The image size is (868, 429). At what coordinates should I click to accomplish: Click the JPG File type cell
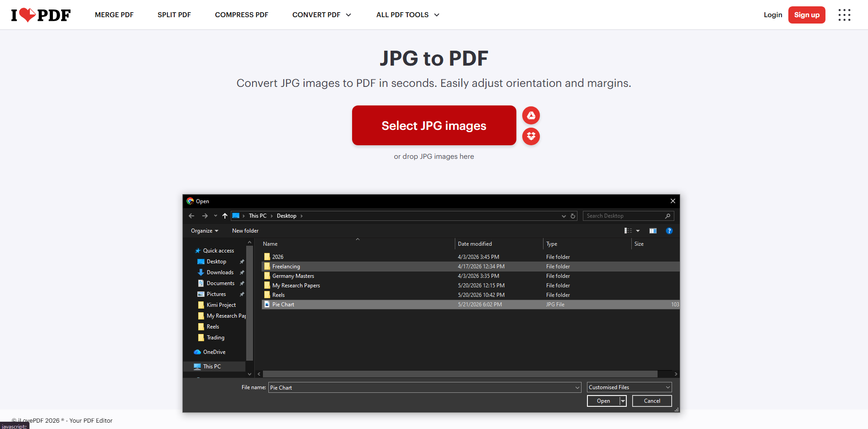click(555, 305)
